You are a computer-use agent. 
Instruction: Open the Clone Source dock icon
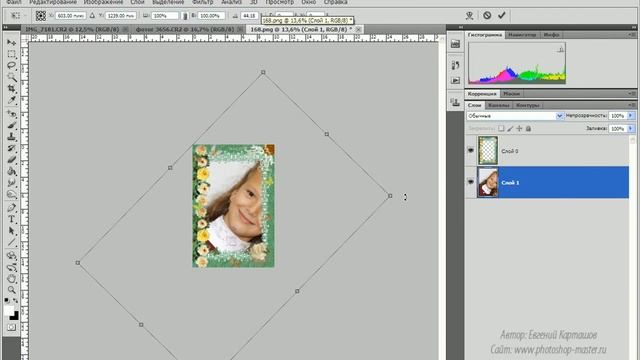(456, 102)
